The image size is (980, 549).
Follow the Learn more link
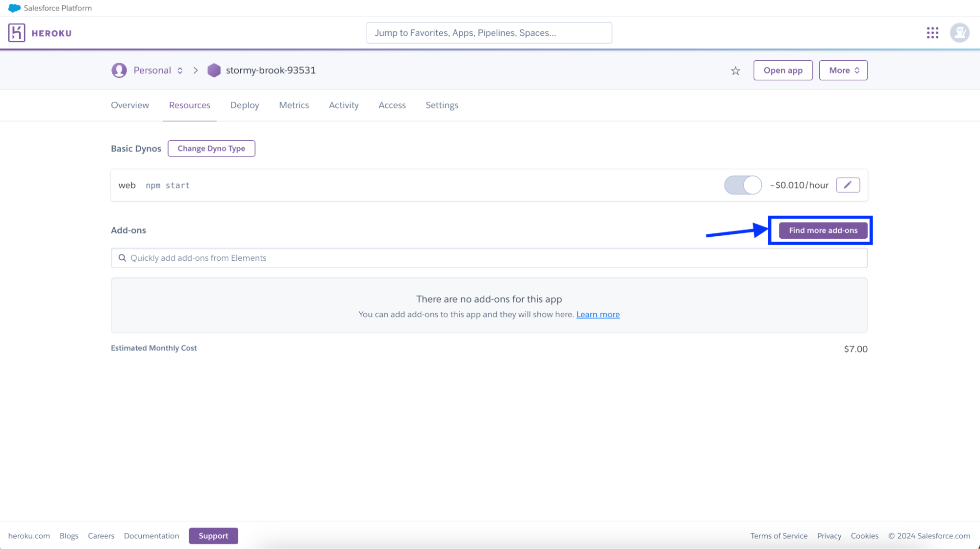click(598, 314)
